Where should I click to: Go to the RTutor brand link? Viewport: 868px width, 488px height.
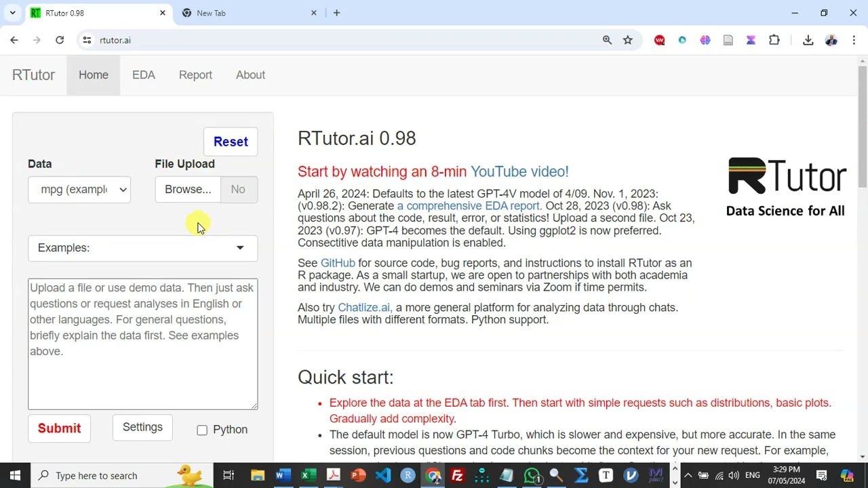[33, 75]
